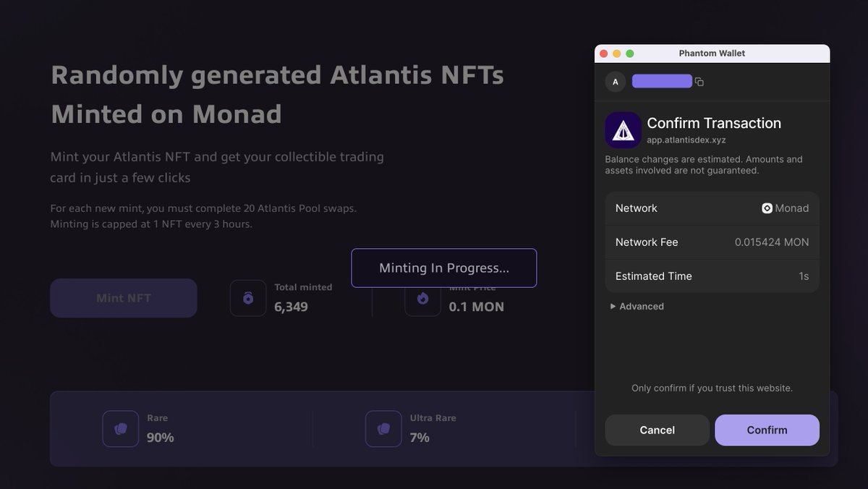Click the copy address icon
868x489 pixels.
(x=699, y=82)
